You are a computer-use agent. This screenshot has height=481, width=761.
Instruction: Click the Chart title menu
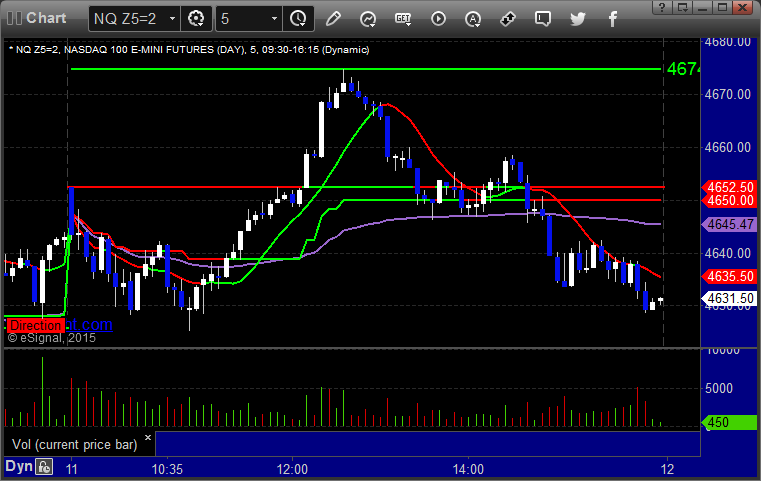(36, 18)
